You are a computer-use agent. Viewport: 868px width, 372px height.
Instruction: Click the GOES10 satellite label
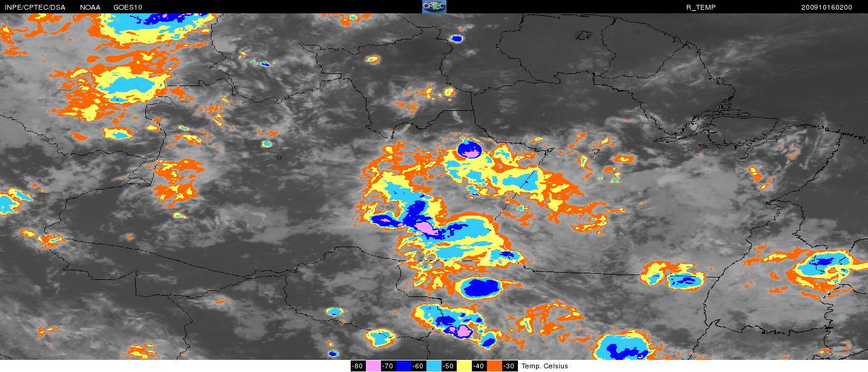coord(128,7)
